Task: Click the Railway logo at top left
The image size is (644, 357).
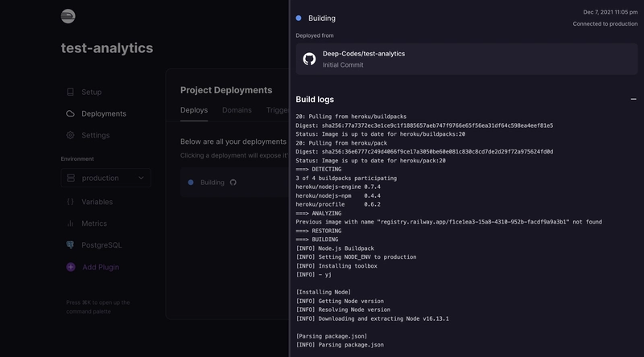Action: [x=68, y=16]
